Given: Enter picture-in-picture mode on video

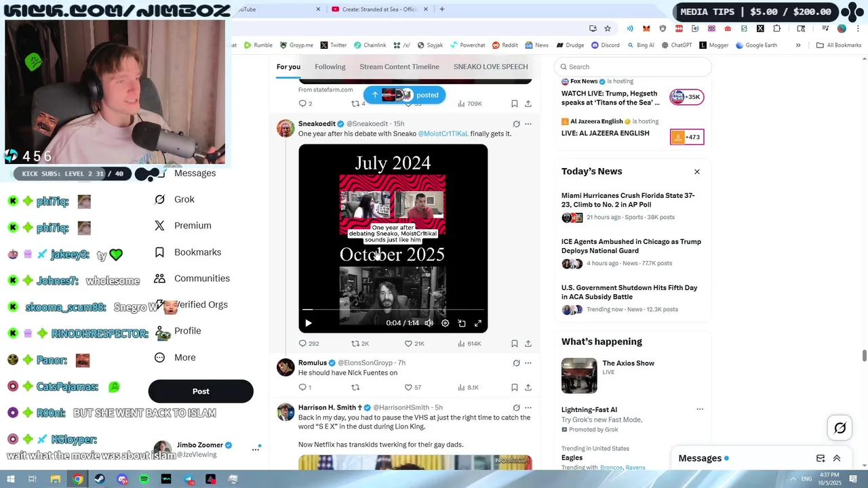Looking at the screenshot, I should [x=462, y=323].
